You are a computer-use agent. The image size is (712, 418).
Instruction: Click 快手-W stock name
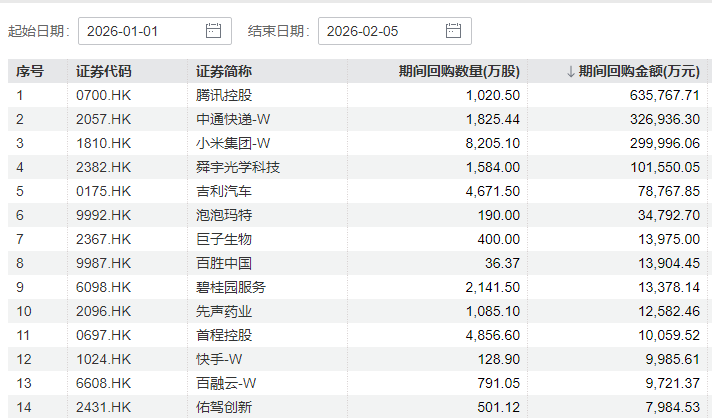click(x=219, y=359)
